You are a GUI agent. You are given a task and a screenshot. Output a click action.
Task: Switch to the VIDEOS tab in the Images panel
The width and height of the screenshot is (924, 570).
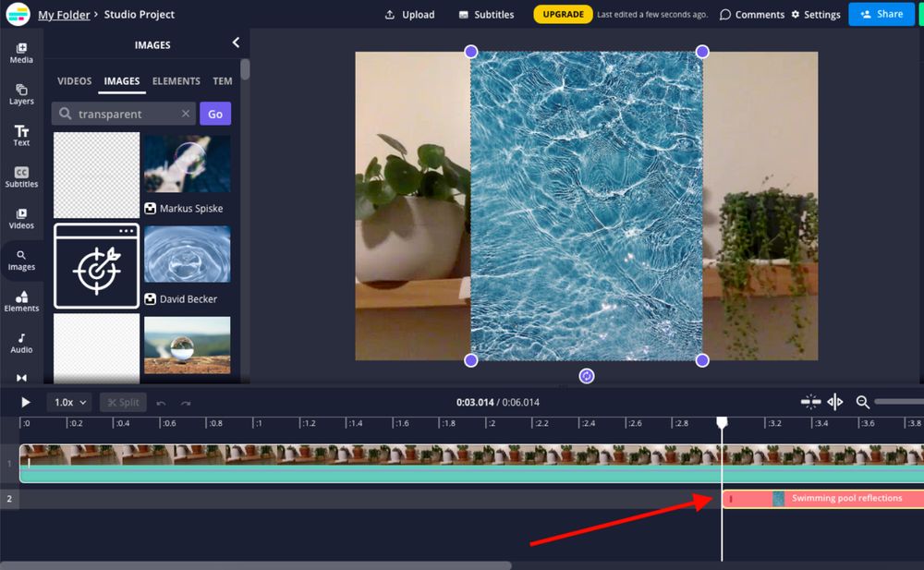pyautogui.click(x=74, y=80)
